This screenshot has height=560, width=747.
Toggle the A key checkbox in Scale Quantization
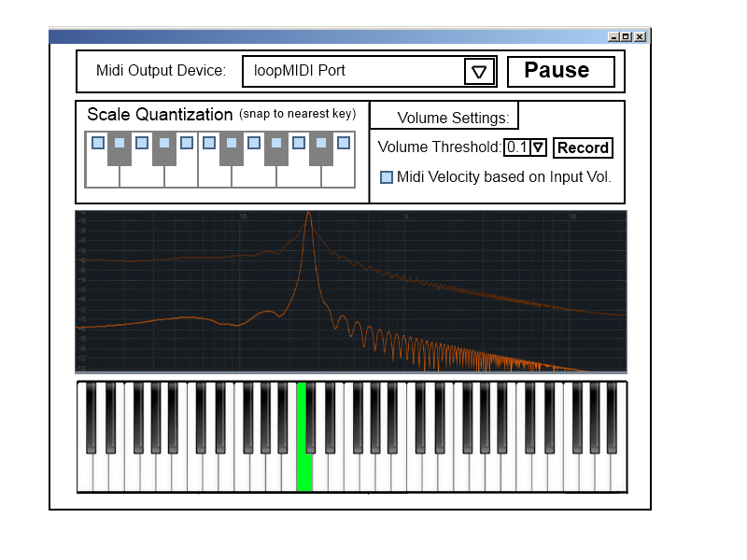[299, 143]
